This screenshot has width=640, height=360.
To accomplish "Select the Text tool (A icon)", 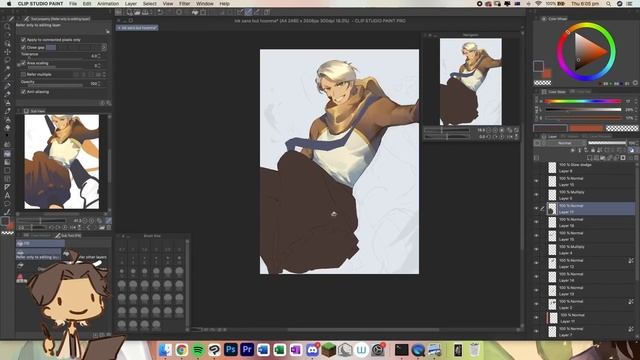I will click(7, 196).
